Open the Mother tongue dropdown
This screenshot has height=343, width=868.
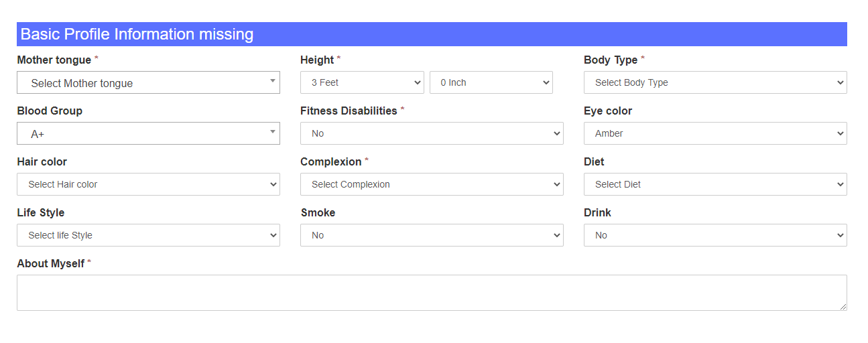click(x=147, y=83)
